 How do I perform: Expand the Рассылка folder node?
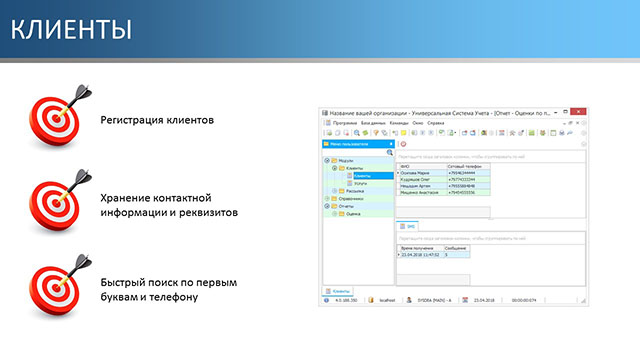click(334, 191)
